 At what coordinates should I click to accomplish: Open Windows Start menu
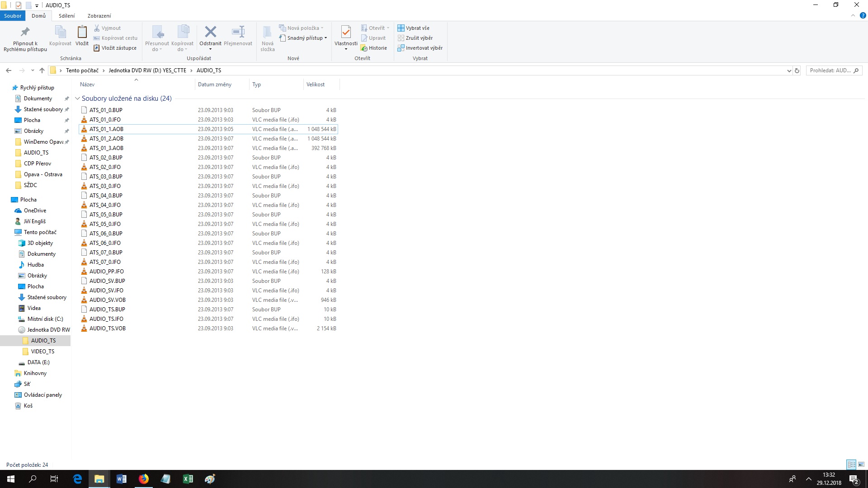(11, 479)
